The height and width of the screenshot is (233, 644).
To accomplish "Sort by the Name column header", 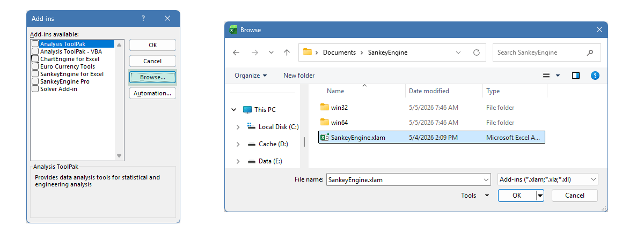I will click(335, 91).
